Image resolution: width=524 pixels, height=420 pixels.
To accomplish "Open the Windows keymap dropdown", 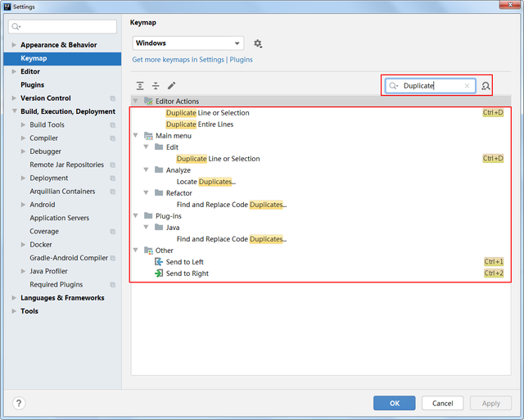I will [188, 43].
